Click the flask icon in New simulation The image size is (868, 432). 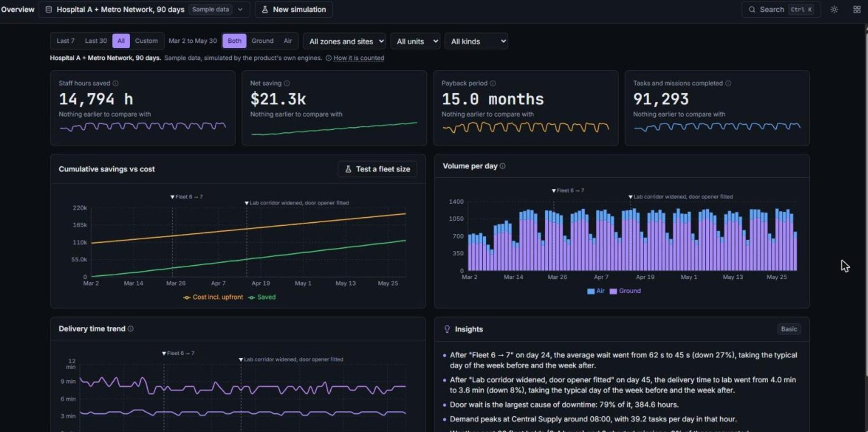[265, 10]
